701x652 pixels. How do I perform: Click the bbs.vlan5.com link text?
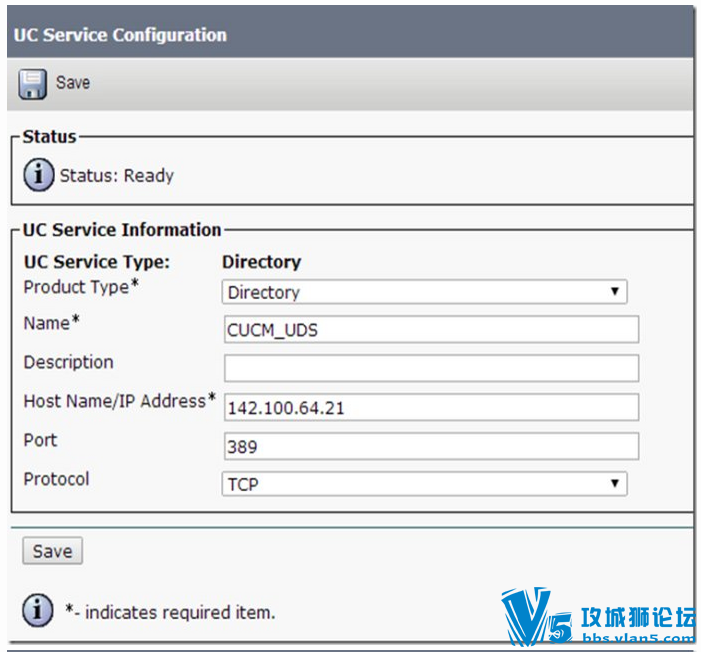pyautogui.click(x=639, y=639)
